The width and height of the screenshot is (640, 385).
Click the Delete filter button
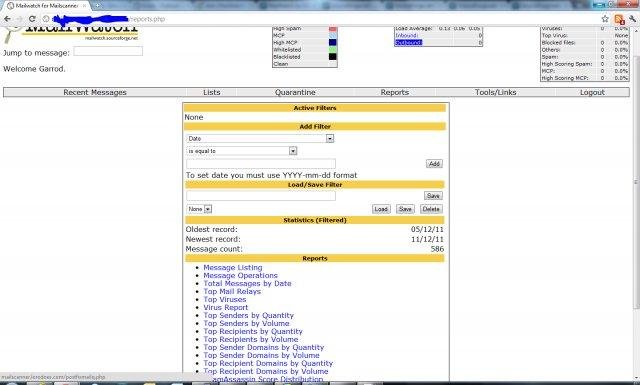[431, 209]
